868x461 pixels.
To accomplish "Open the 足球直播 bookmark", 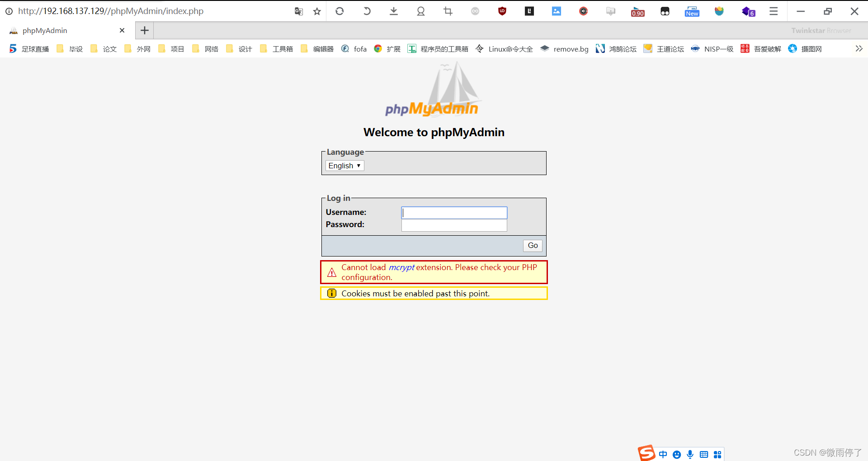I will [29, 49].
